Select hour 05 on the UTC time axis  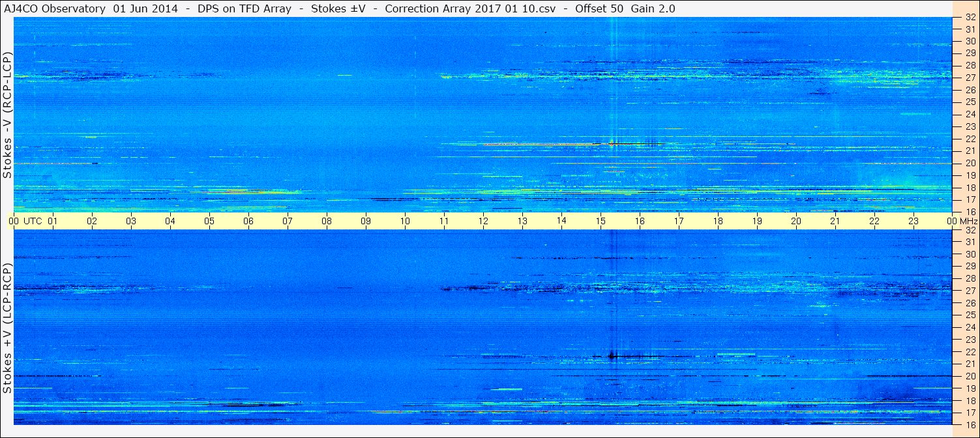click(x=209, y=221)
